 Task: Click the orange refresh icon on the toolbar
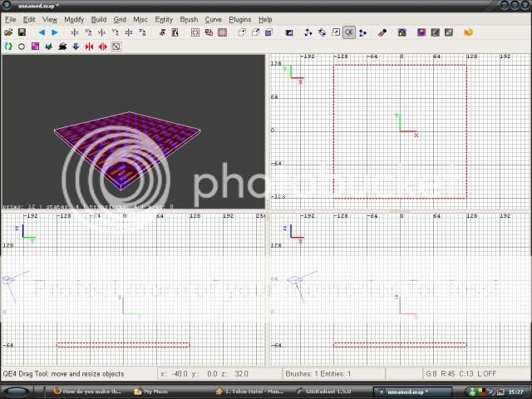469,32
